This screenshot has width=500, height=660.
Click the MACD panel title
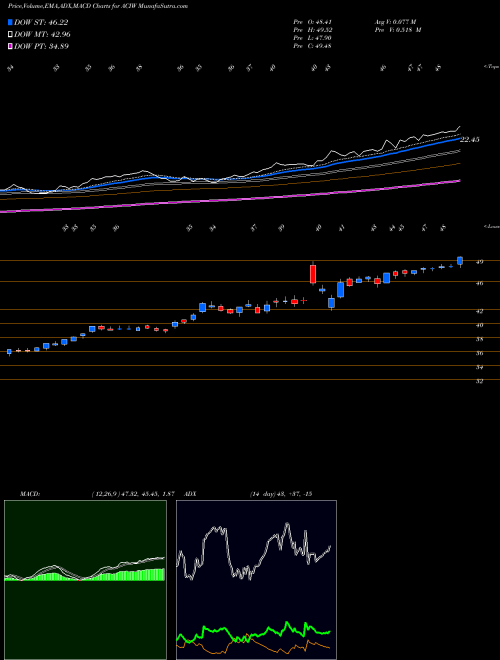[x=29, y=494]
